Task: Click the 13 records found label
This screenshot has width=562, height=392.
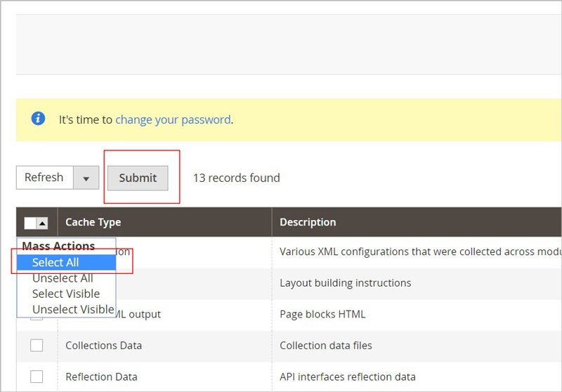Action: pos(236,178)
